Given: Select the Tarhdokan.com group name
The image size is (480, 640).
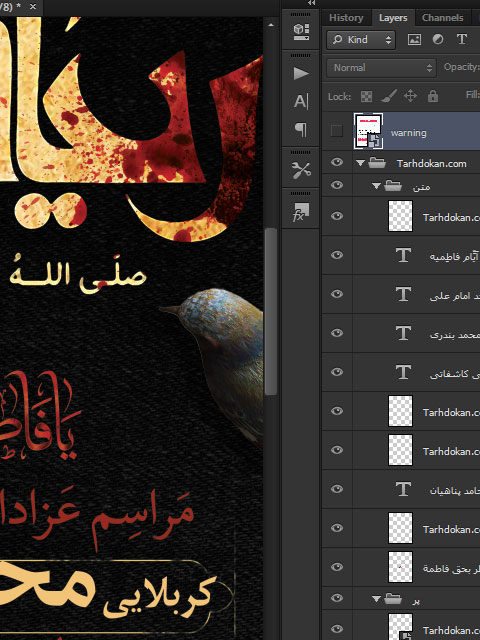Looking at the screenshot, I should pos(431,164).
